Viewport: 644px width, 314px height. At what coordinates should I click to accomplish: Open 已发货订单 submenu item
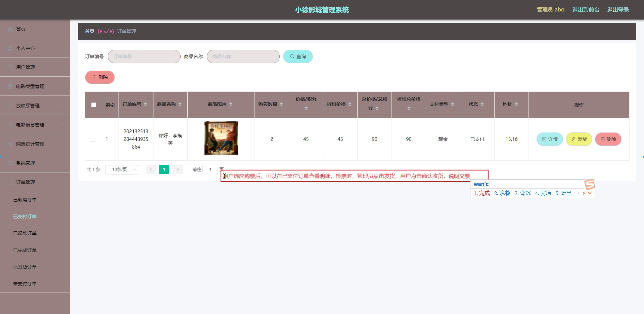coord(25,267)
